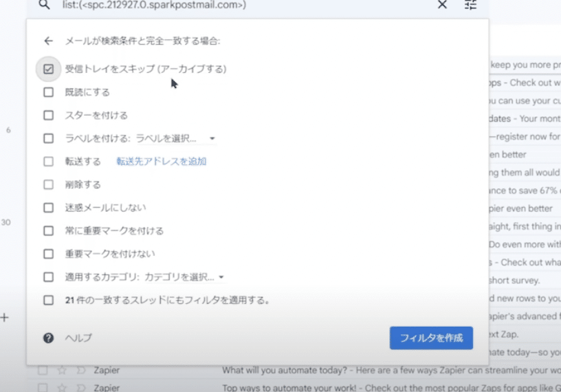Screen dimensions: 561x392
Task: Click the plus icon in the left sidebar
Action: click(4, 318)
